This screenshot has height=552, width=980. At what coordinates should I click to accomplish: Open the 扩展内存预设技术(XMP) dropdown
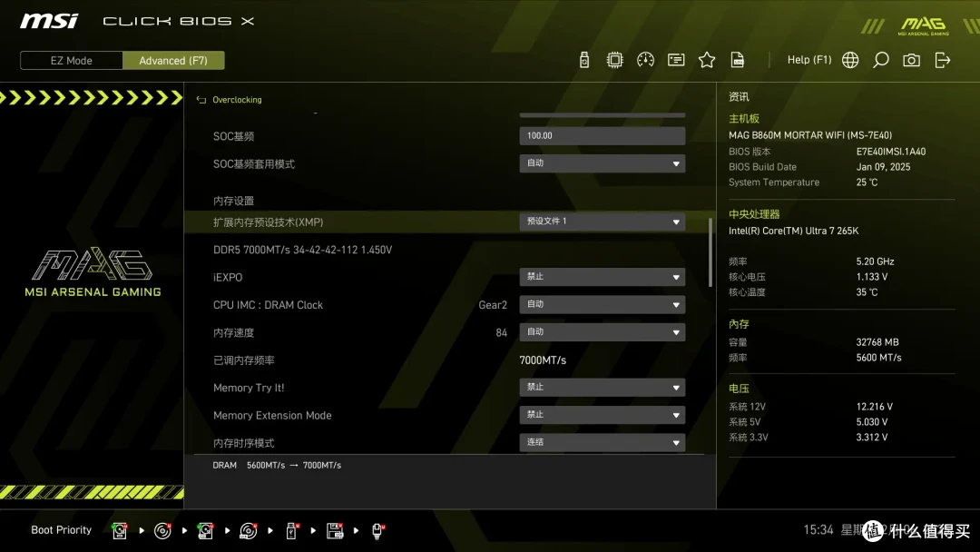602,222
